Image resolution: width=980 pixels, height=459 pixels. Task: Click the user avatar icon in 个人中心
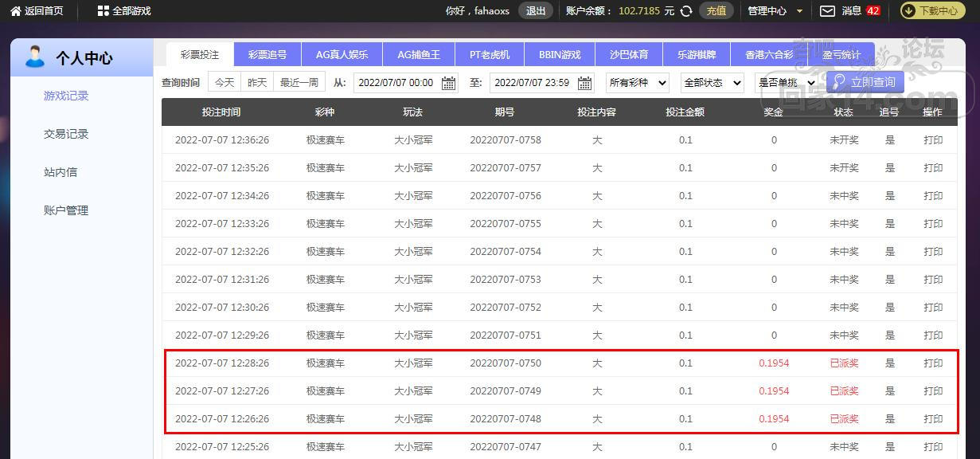(x=35, y=57)
